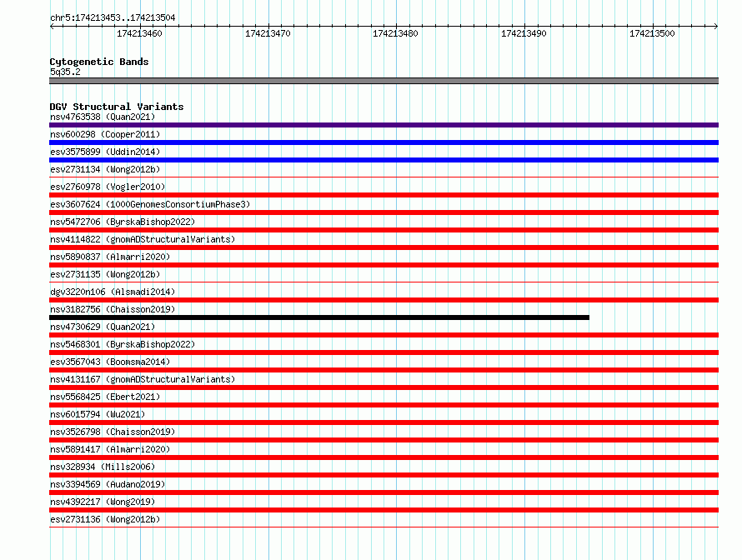Click the chr5:174213453..174213504 position label
This screenshot has height=560, width=742.
tap(113, 17)
